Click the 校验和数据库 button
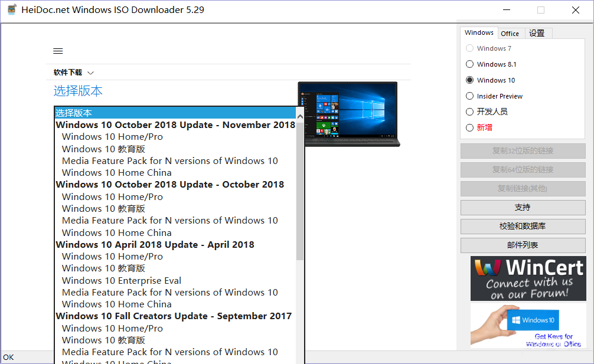The width and height of the screenshot is (594, 364). (523, 227)
